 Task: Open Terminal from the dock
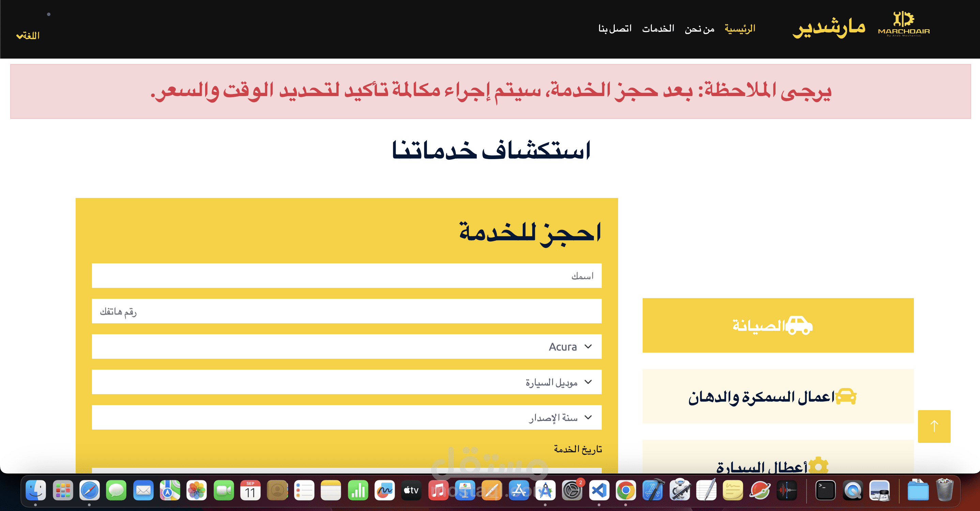[825, 490]
